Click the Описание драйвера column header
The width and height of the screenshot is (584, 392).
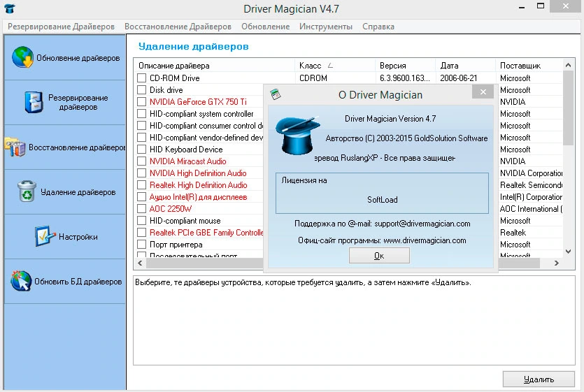[x=215, y=66]
